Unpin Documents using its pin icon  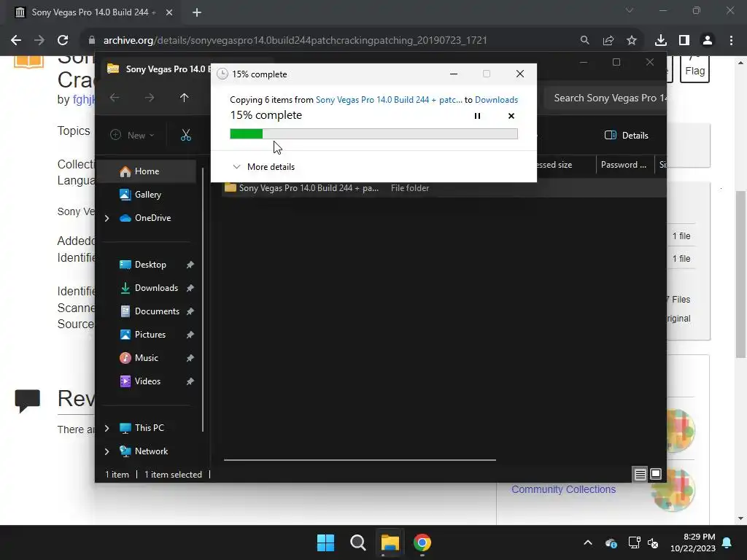pos(190,311)
